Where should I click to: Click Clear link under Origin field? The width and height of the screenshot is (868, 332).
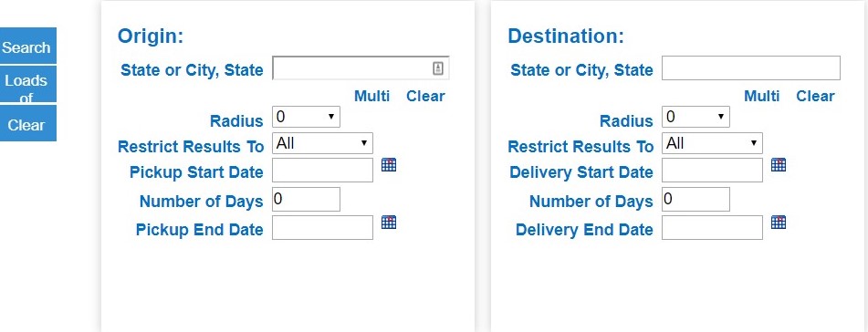[425, 96]
